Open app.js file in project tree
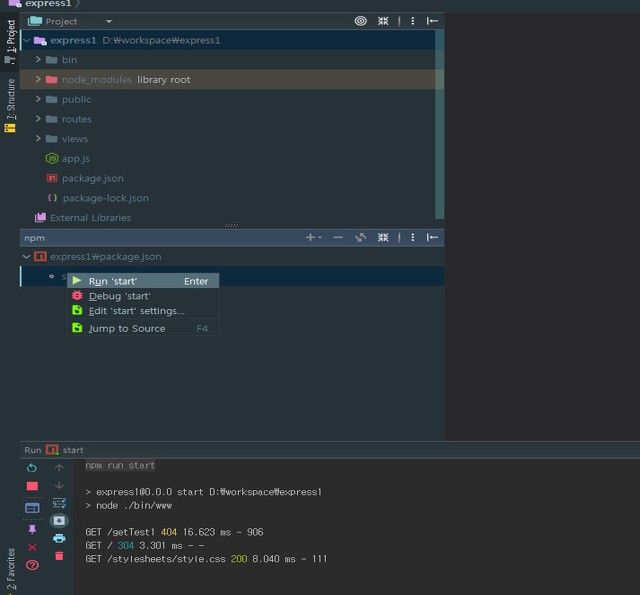Screen dimensions: 640x595 [x=76, y=158]
